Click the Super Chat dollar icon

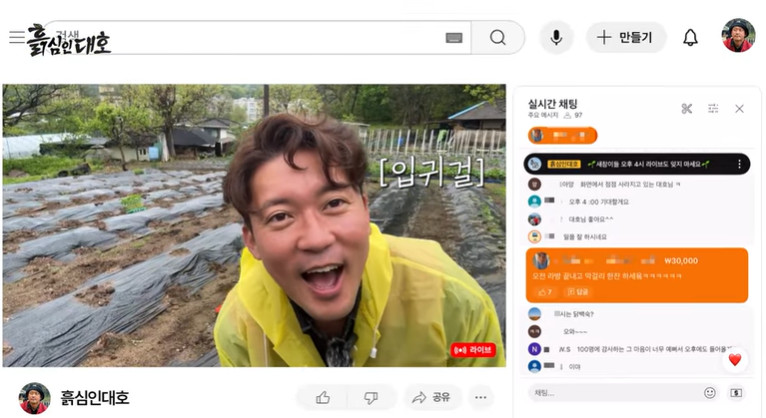pos(737,393)
